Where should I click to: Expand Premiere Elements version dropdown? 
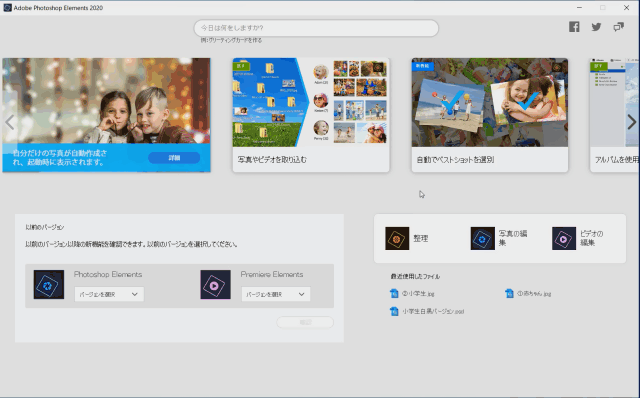276,294
